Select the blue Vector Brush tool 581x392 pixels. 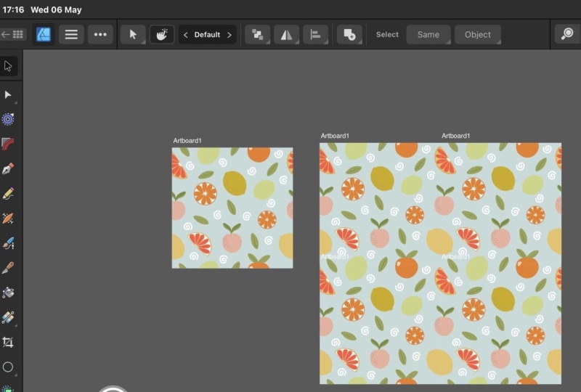click(x=8, y=243)
